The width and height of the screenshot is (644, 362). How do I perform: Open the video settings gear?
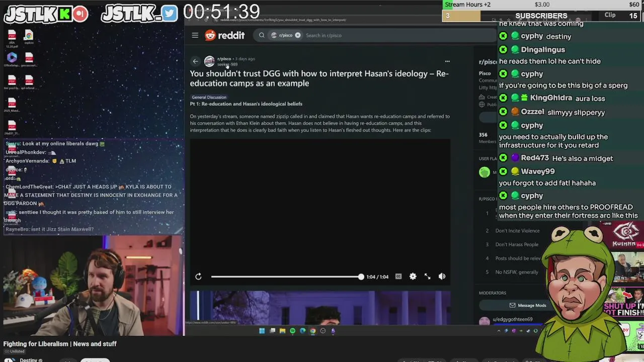tap(413, 277)
